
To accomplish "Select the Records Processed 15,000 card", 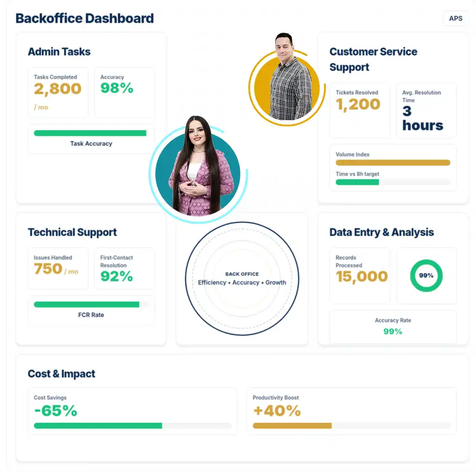I will pyautogui.click(x=360, y=276).
